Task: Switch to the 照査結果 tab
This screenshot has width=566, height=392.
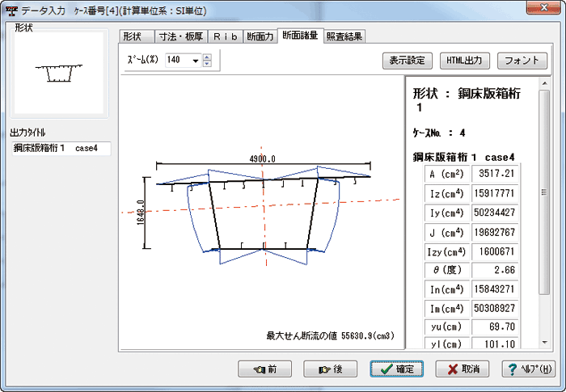Action: click(344, 36)
